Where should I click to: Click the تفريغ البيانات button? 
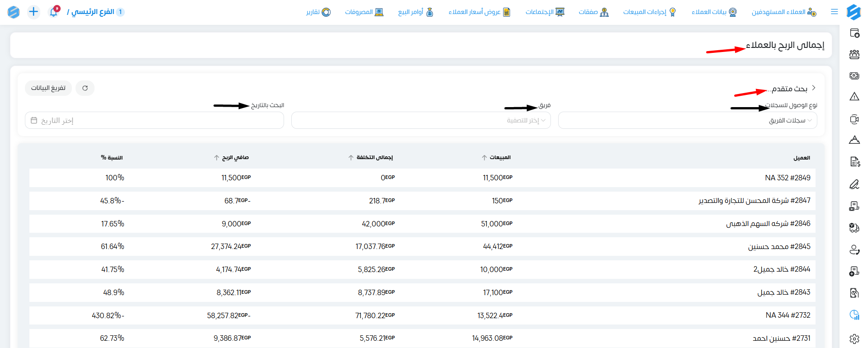(x=48, y=88)
